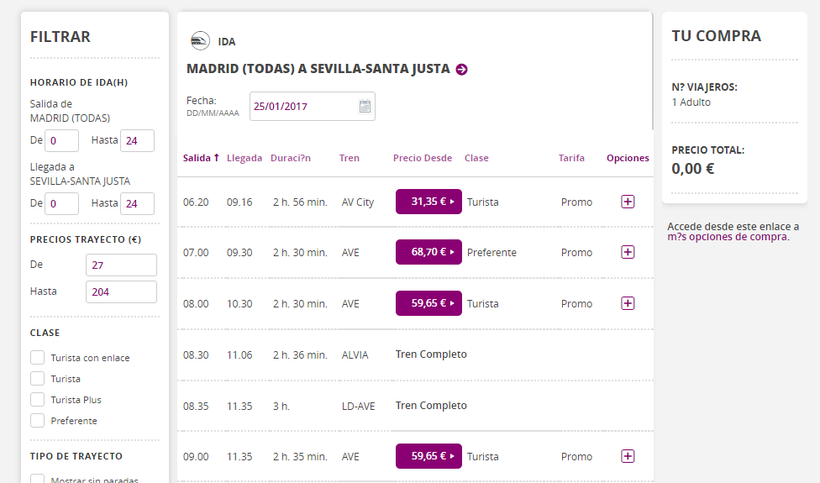Tick the Turista Plus checkbox
Viewport: 820px width, 483px height.
(37, 399)
